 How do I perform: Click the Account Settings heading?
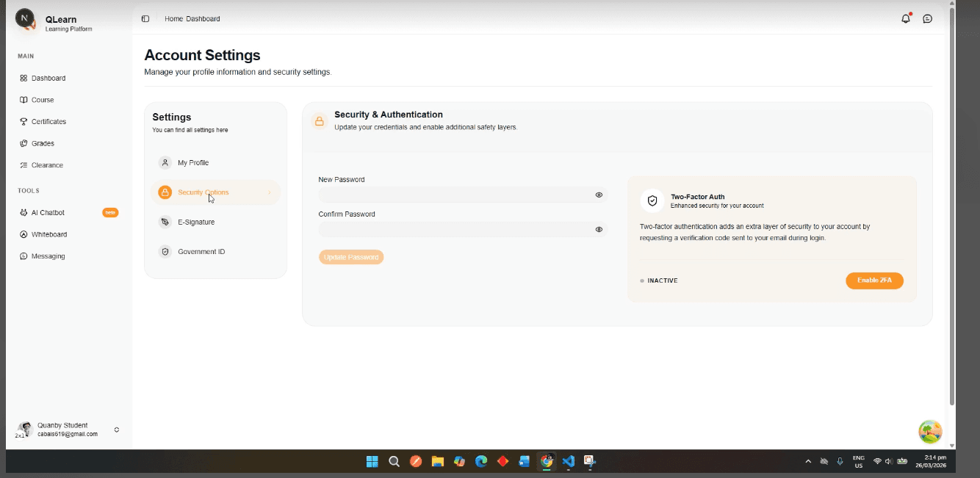point(202,55)
